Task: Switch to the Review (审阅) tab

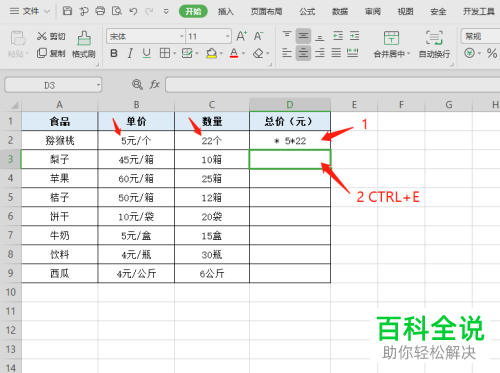Action: tap(373, 12)
